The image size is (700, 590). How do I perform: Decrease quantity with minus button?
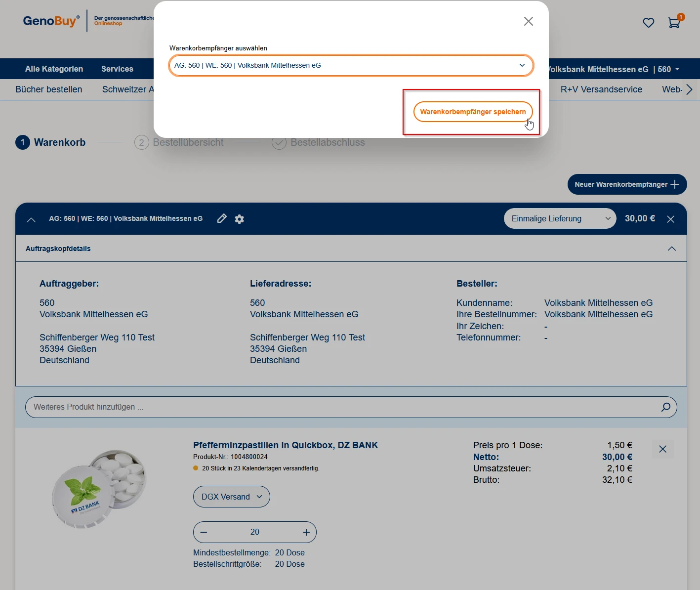pyautogui.click(x=204, y=532)
